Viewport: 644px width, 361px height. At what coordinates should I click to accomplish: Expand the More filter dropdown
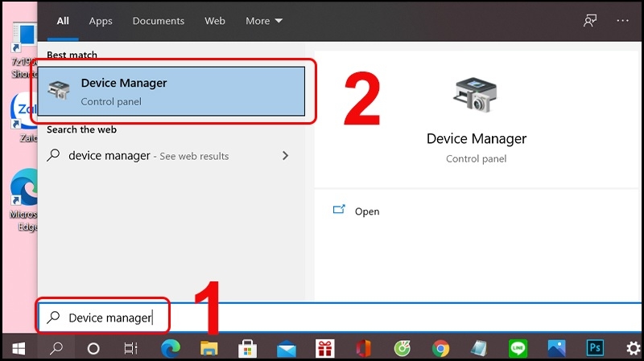pyautogui.click(x=264, y=21)
